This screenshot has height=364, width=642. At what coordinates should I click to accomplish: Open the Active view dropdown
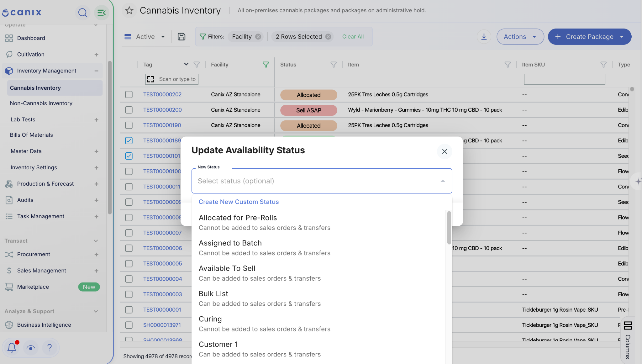(x=145, y=37)
